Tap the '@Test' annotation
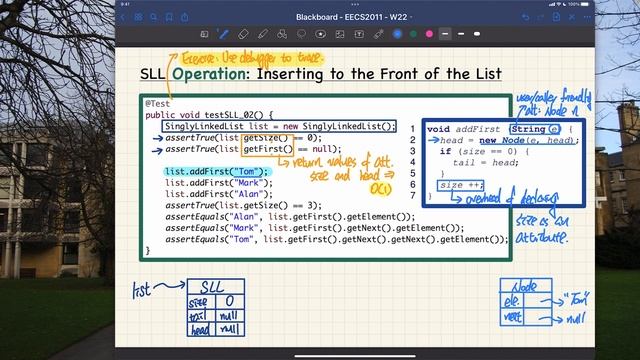 point(157,104)
